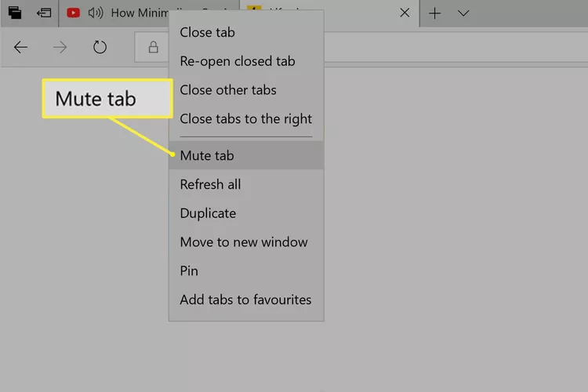
Task: Click the lock icon in address bar
Action: coord(153,48)
